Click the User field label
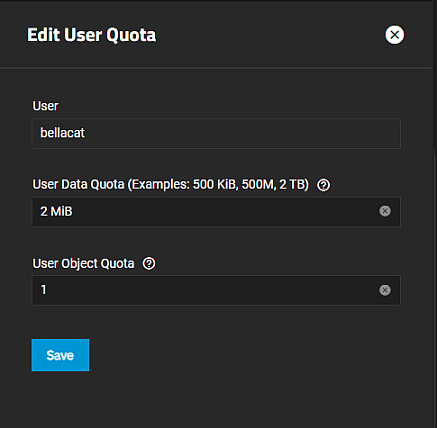The height and width of the screenshot is (428, 437). coord(45,106)
